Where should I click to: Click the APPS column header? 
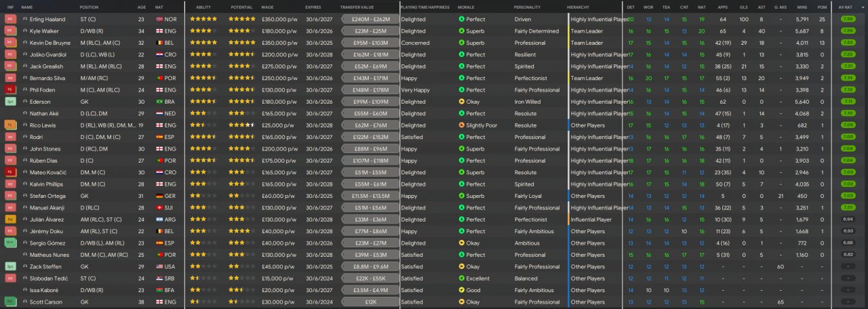(x=722, y=7)
